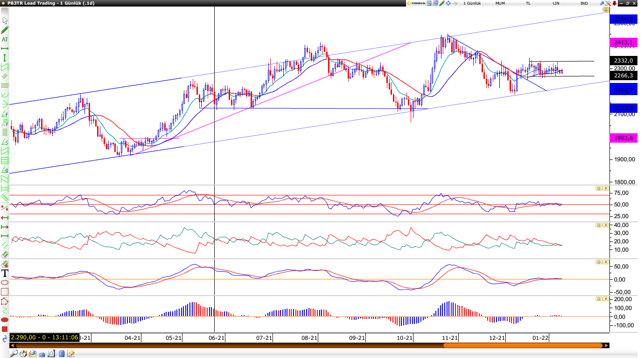Click the 2.290,00 - 0 - 13:11:06 status readout

[x=44, y=337]
